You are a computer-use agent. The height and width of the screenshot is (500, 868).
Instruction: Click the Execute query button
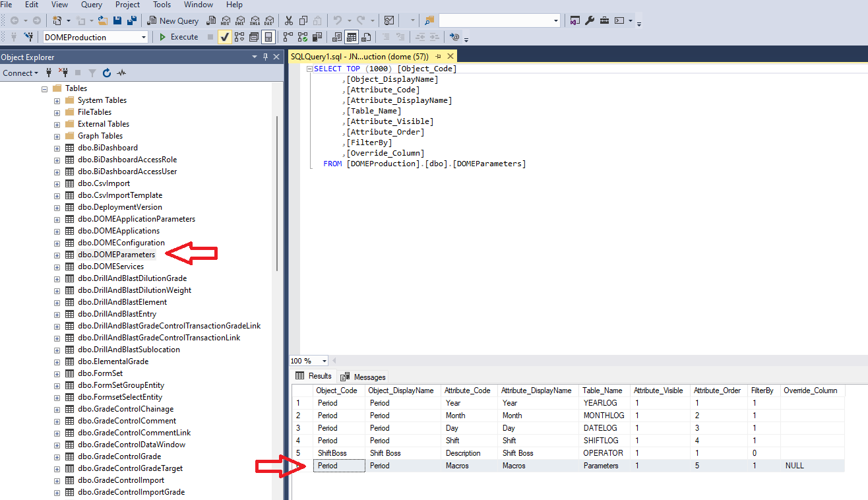(178, 37)
